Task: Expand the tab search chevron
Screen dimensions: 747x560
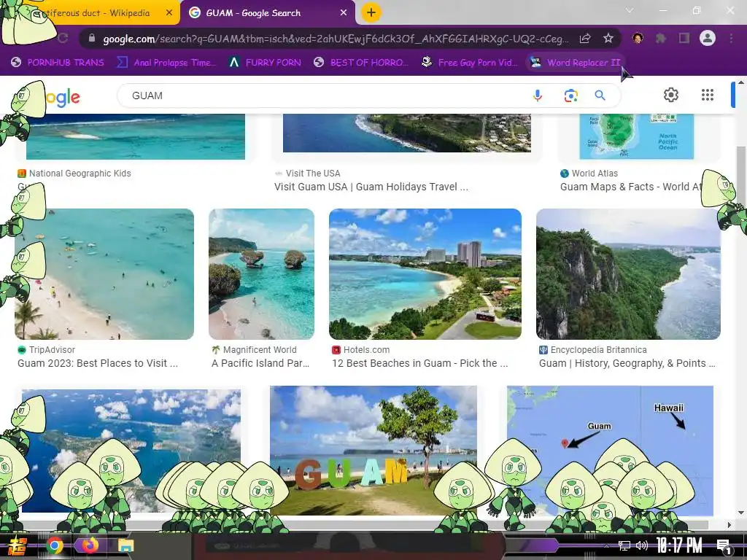Action: tap(630, 10)
